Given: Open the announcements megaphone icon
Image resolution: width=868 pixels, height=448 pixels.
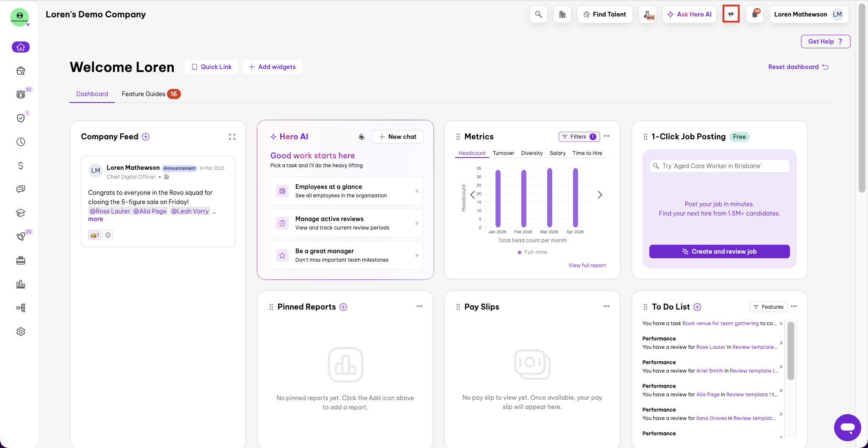Looking at the screenshot, I should (x=731, y=14).
